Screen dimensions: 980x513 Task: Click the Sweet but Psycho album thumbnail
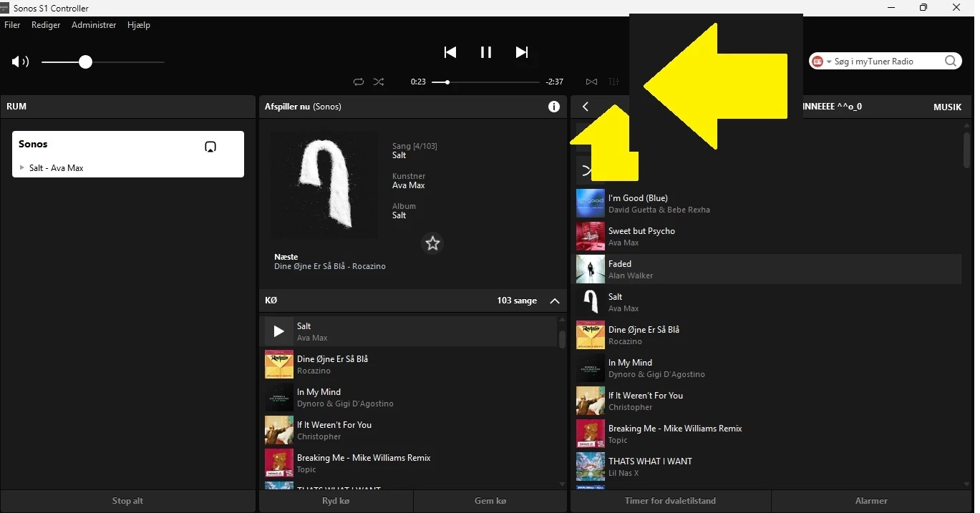coord(591,236)
